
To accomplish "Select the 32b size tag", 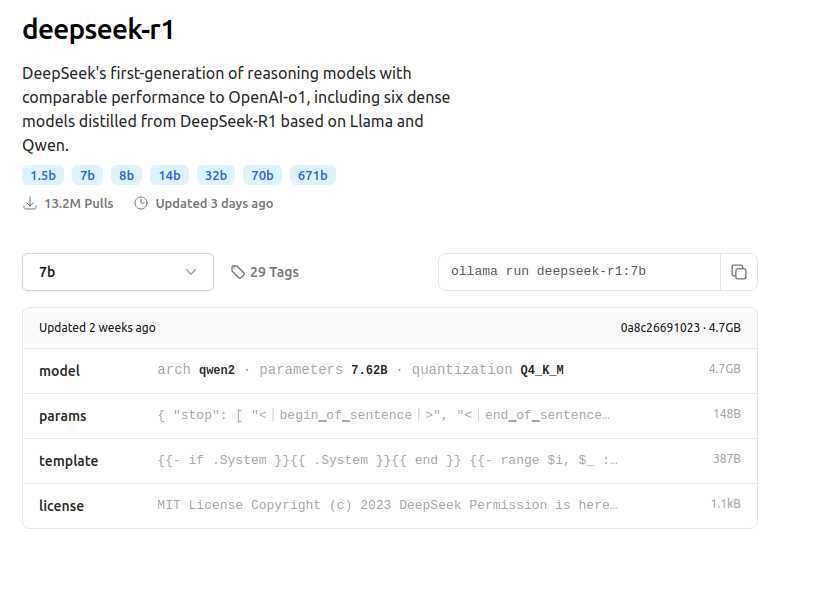I will coord(216,175).
